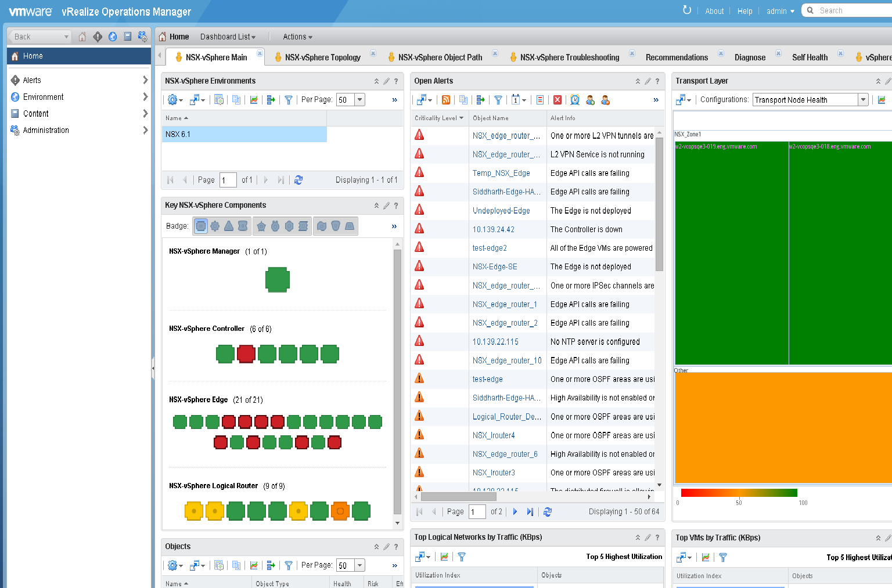
Task: Click the Back button
Action: click(x=39, y=37)
